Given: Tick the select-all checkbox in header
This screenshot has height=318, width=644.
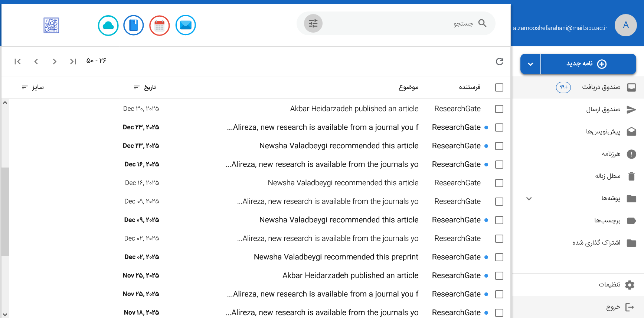Looking at the screenshot, I should 499,87.
